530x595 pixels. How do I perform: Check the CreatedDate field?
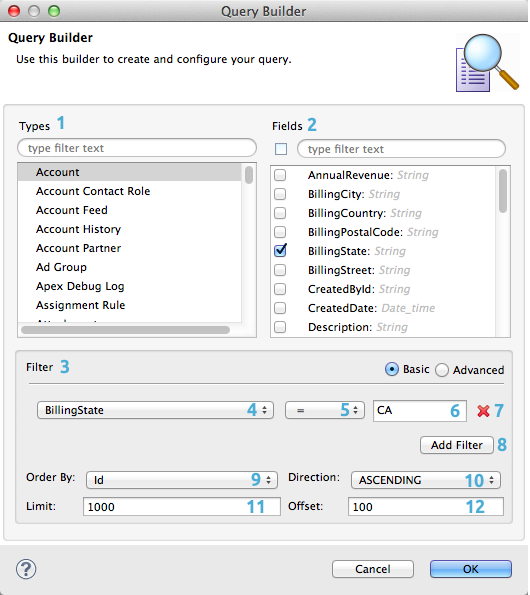280,308
